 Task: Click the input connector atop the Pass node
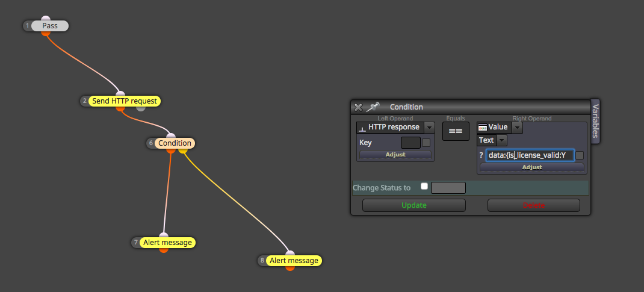coord(46,19)
